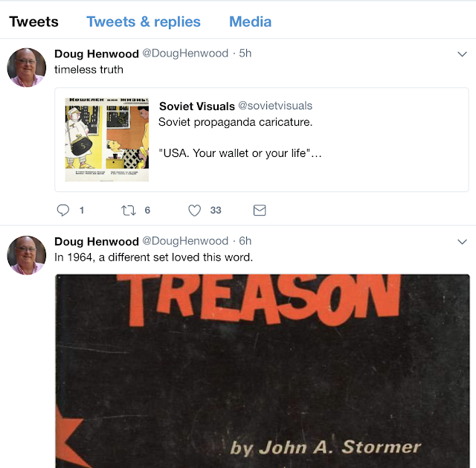
Task: Switch to the Media tab
Action: coord(250,22)
